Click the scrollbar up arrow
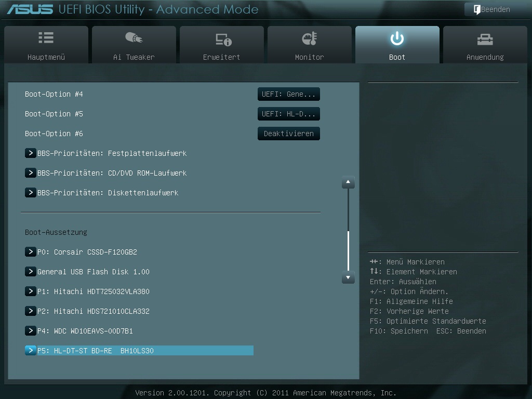Screen dimensions: 532x399 coord(348,182)
